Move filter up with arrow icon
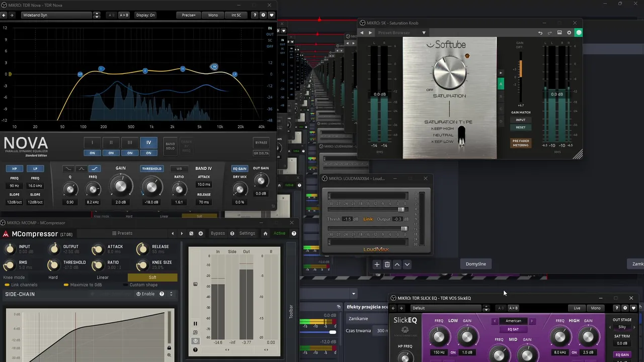The image size is (644, 362). tap(397, 264)
